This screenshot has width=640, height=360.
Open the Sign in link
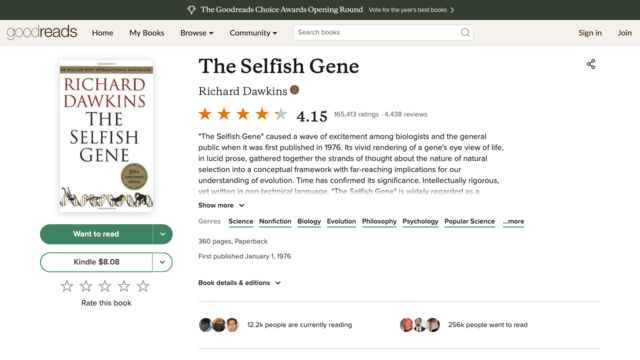click(590, 33)
